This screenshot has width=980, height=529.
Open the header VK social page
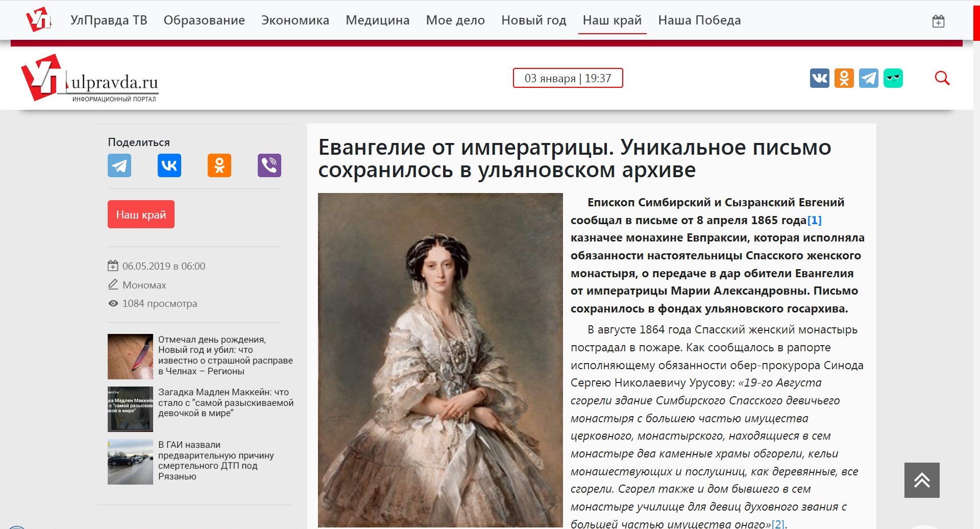[x=820, y=78]
